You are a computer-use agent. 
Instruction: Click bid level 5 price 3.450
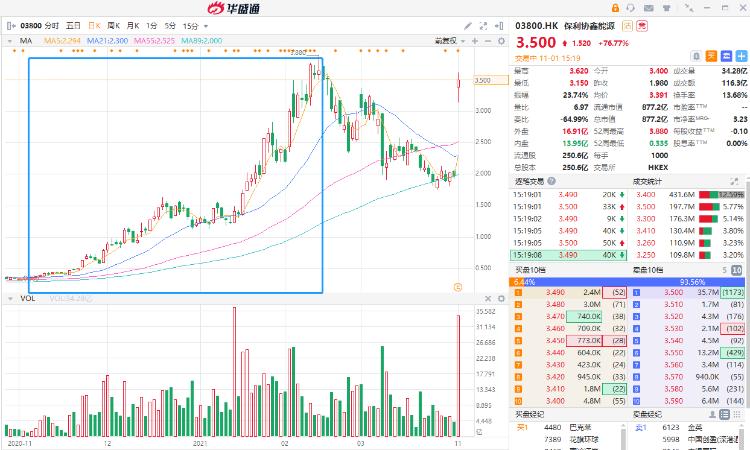[555, 340]
